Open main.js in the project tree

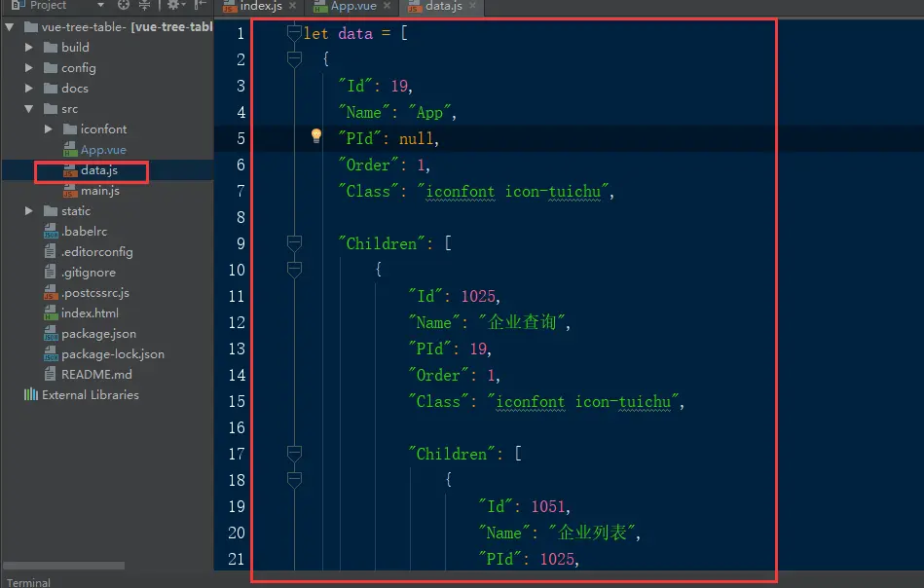(x=100, y=190)
